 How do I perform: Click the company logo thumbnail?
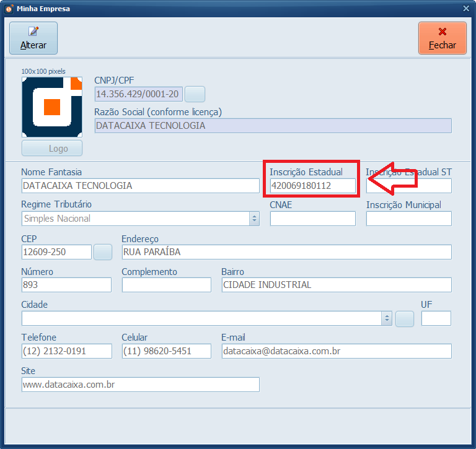[52, 107]
